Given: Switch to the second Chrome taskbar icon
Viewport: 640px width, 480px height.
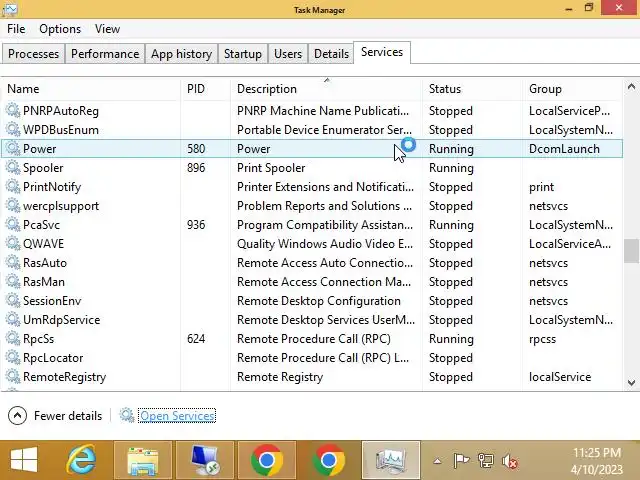Looking at the screenshot, I should (x=329, y=460).
